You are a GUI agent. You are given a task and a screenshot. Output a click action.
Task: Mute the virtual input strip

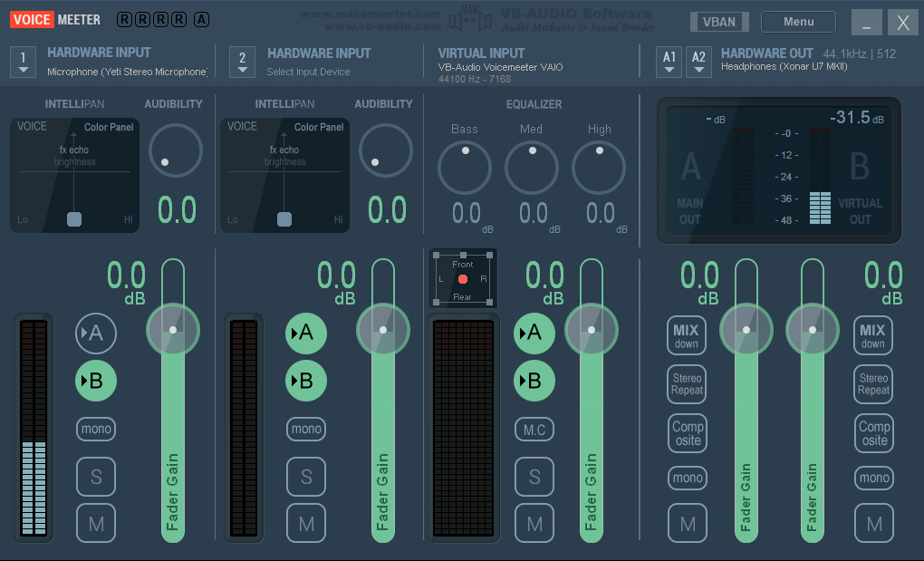[534, 523]
